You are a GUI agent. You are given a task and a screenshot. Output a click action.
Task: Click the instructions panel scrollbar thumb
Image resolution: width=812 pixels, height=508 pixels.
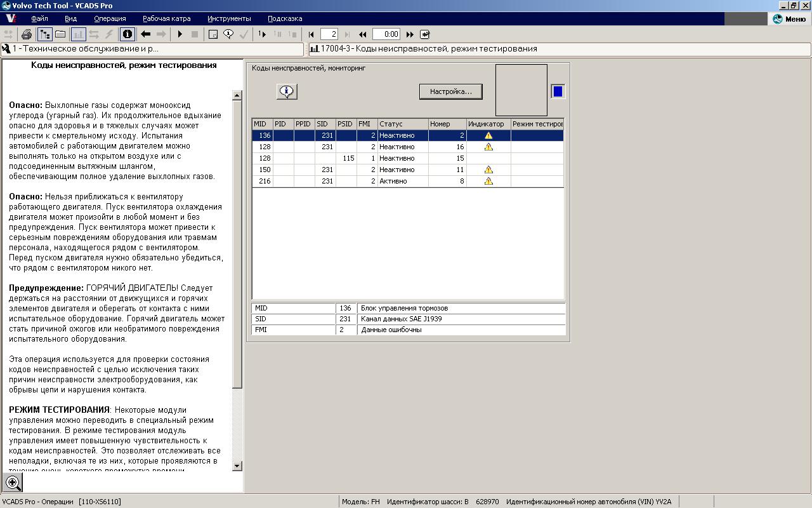pos(237,244)
